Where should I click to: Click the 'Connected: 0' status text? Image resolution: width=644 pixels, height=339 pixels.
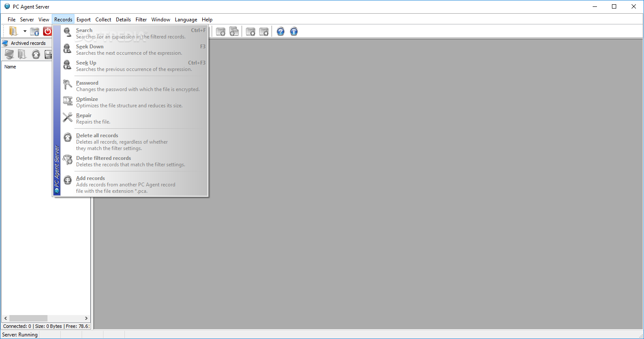[x=17, y=326]
